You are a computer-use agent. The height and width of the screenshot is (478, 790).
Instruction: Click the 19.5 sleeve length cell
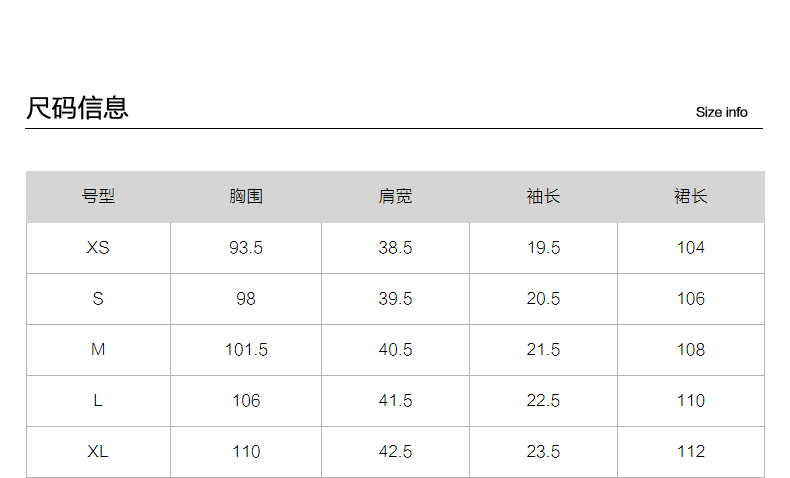click(x=543, y=248)
